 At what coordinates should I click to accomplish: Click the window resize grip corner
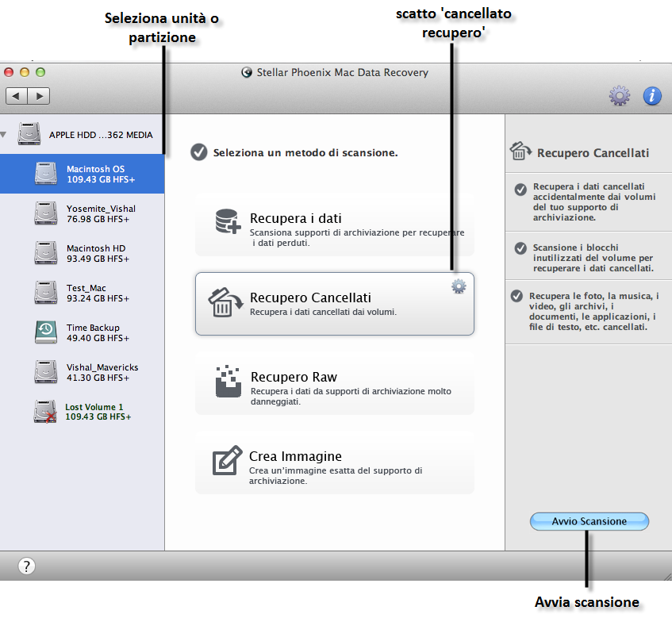(x=666, y=576)
